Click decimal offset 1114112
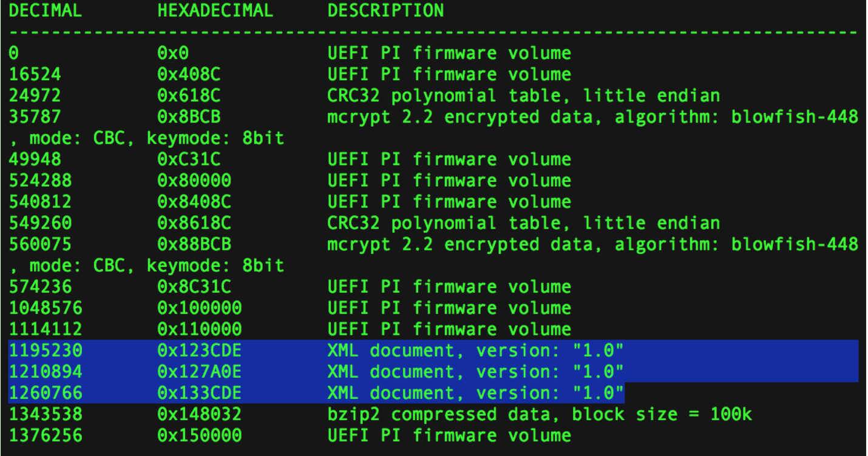 46,329
